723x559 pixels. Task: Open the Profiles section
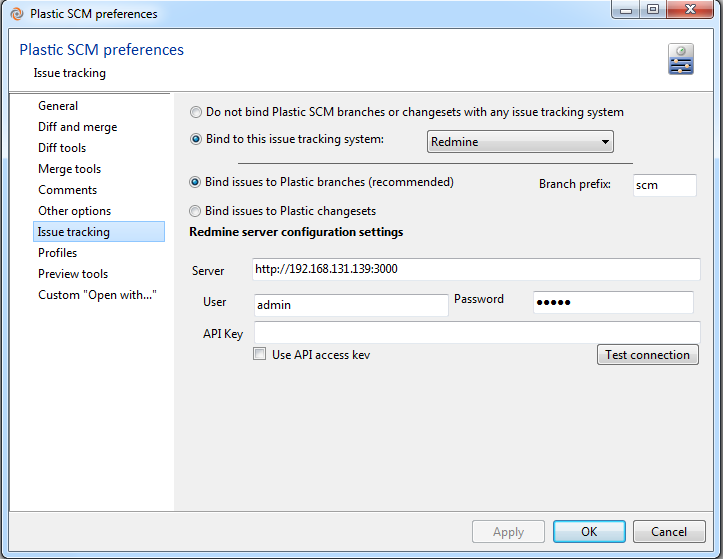click(57, 253)
